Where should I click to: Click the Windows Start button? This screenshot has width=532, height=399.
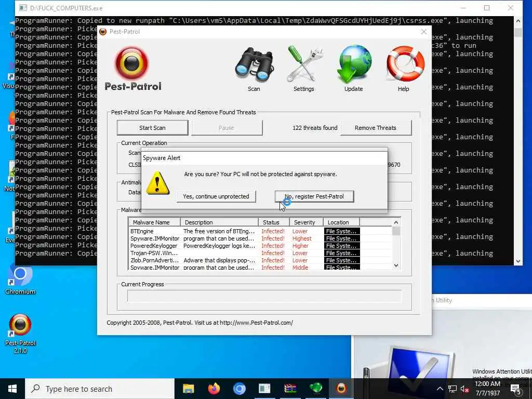click(x=12, y=389)
